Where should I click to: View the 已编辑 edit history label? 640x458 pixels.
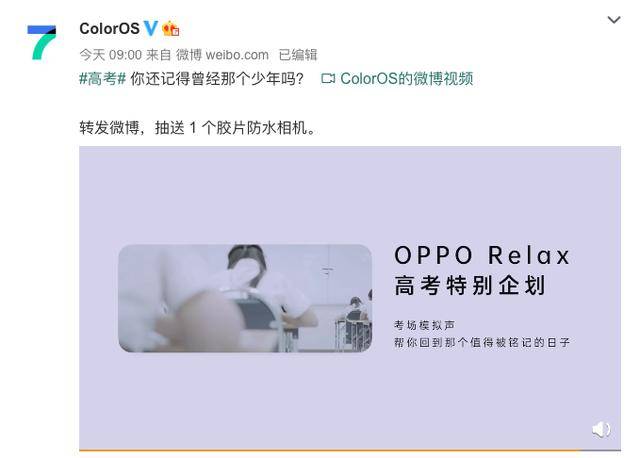(x=298, y=55)
